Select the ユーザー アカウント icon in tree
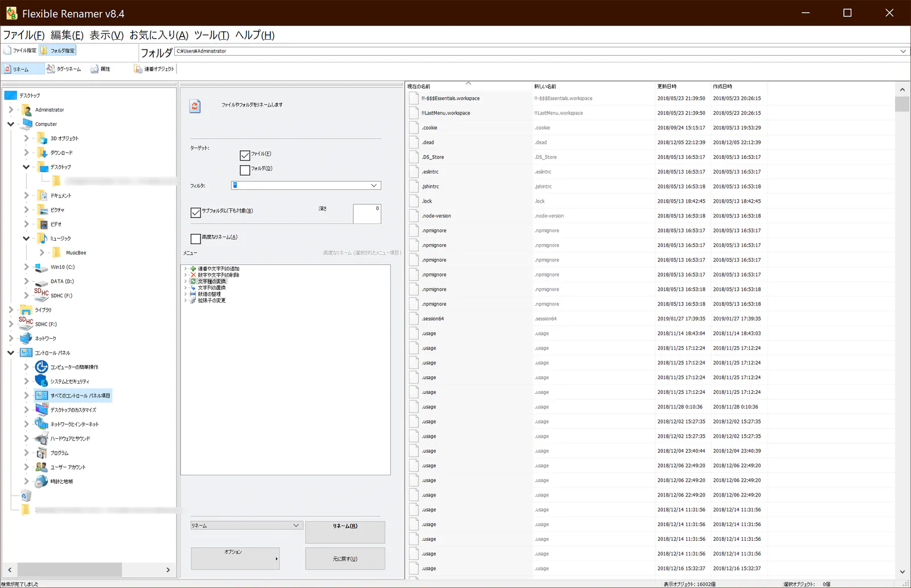The height and width of the screenshot is (588, 911). click(x=42, y=467)
